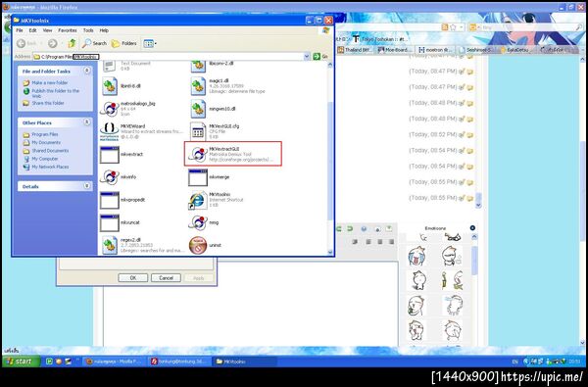Open My Computer from Other Places

pyautogui.click(x=41, y=159)
